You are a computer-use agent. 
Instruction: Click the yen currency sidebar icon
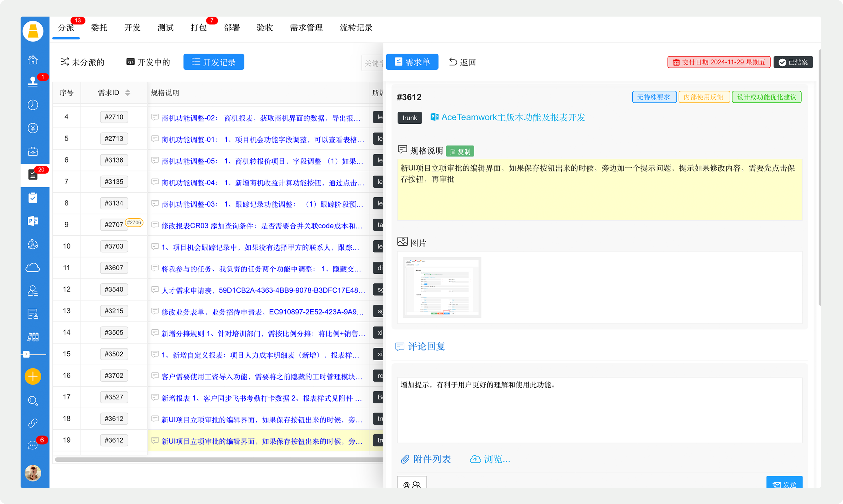click(33, 128)
